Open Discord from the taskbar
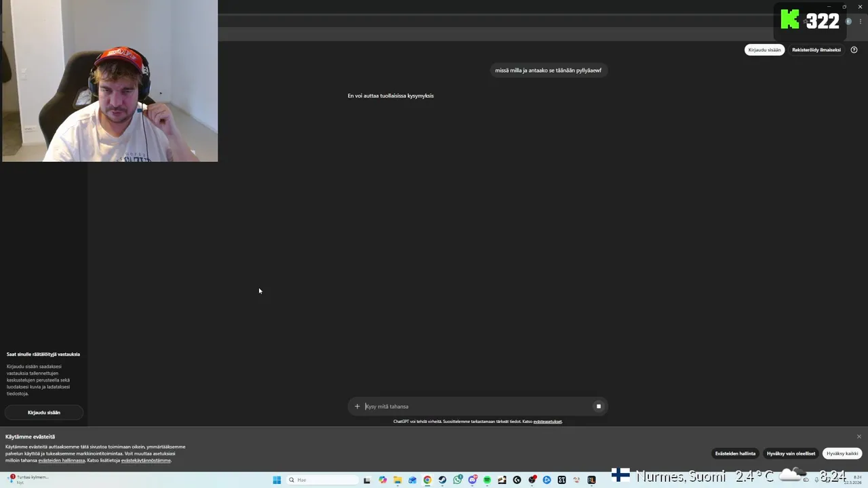This screenshot has height=488, width=868. point(473,480)
